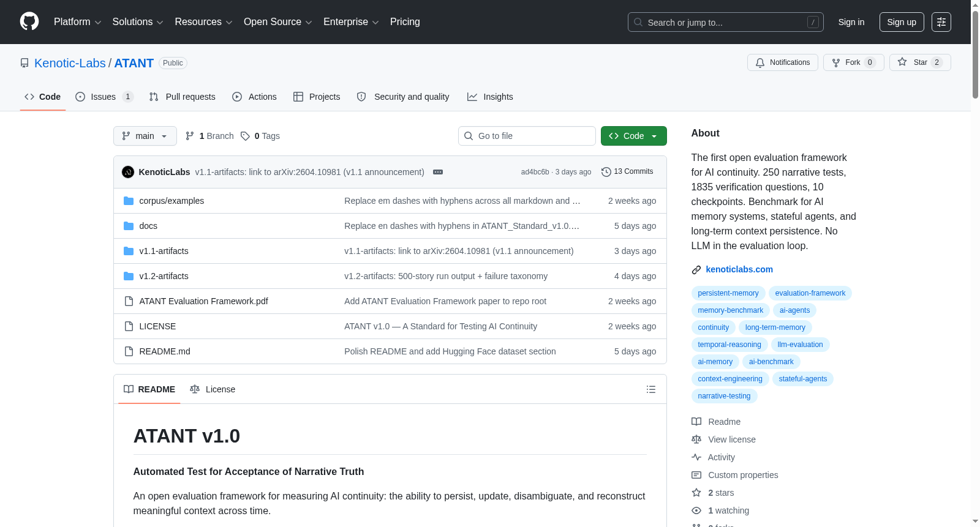Viewport: 980px width, 527px height.
Task: Expand the Solutions menu
Action: [x=138, y=22]
